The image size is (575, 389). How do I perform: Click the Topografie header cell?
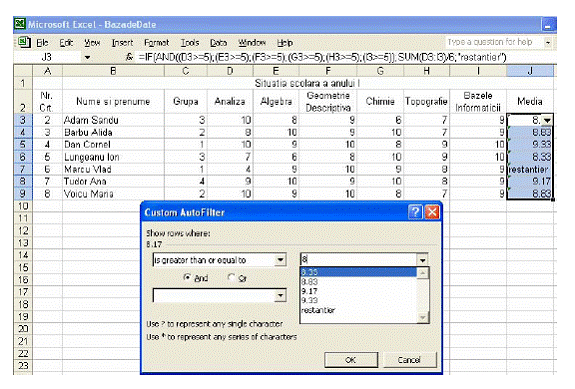(426, 101)
